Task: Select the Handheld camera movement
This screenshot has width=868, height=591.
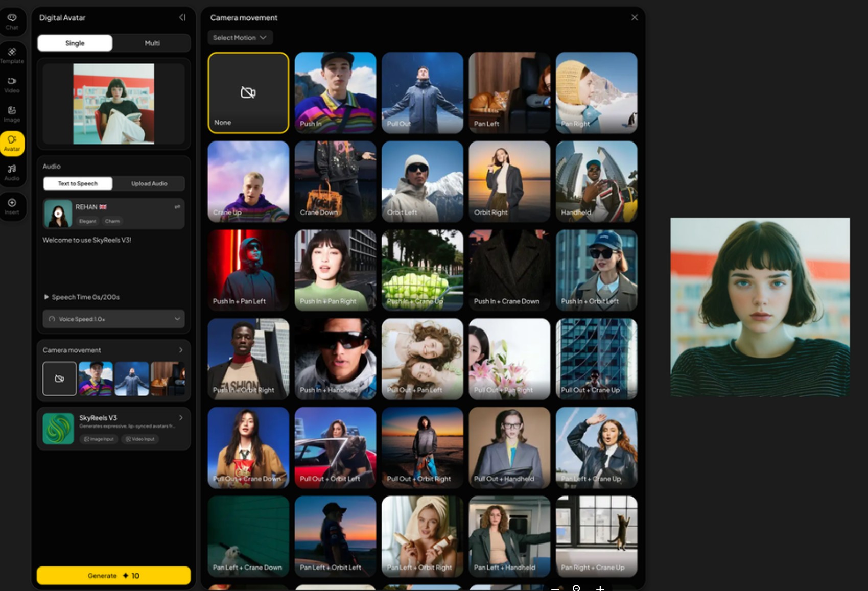Action: pyautogui.click(x=597, y=181)
